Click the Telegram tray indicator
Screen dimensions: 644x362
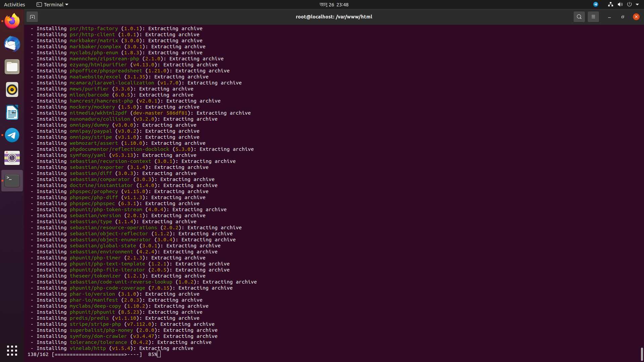point(596,4)
